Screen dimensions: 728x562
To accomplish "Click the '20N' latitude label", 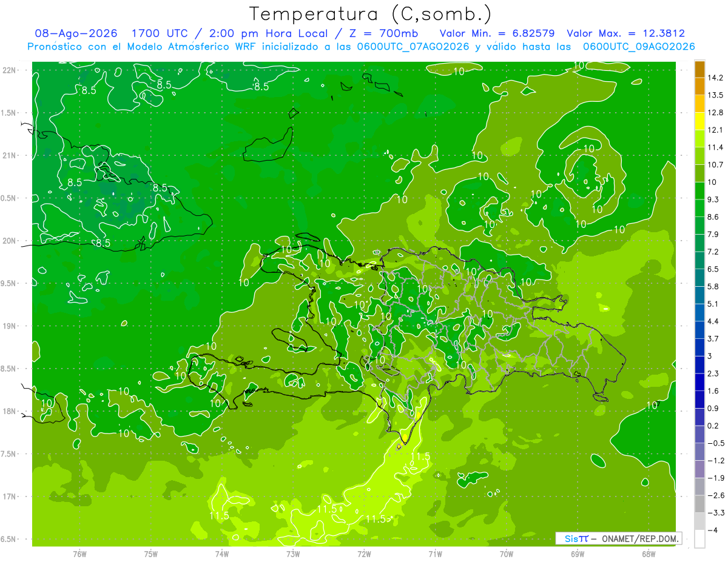I will coord(8,241).
